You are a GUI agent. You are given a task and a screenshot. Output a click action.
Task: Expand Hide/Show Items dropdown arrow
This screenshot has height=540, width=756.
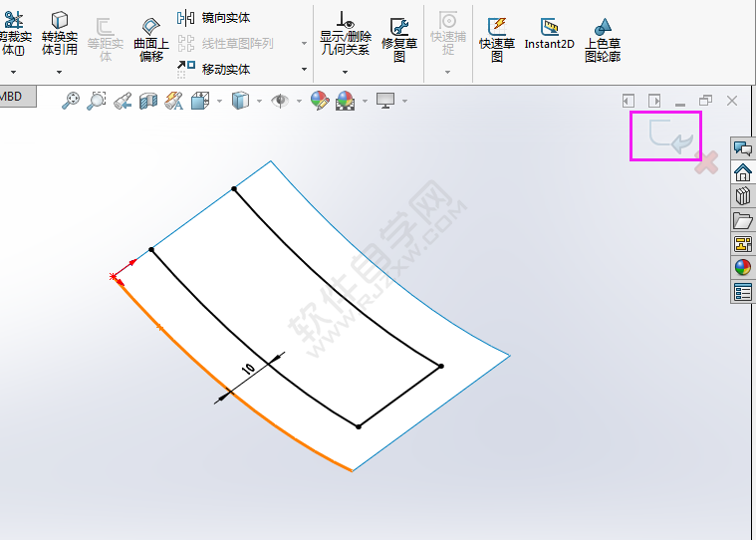(299, 101)
